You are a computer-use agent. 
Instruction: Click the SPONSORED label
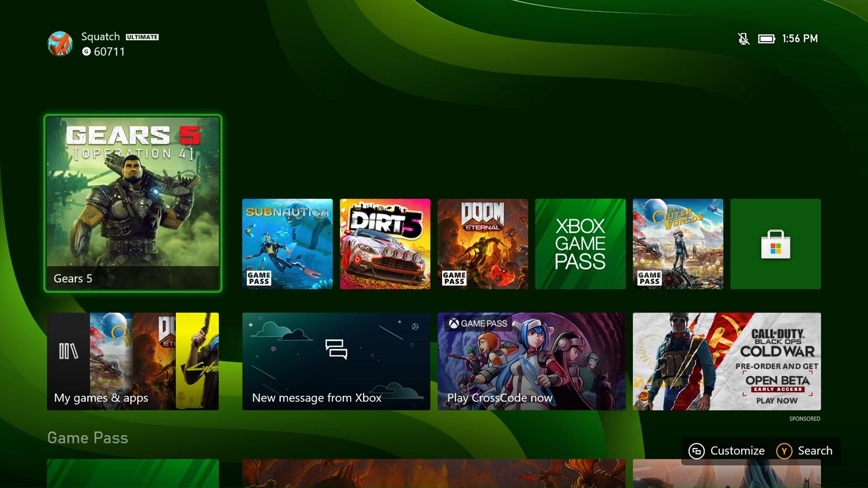805,419
